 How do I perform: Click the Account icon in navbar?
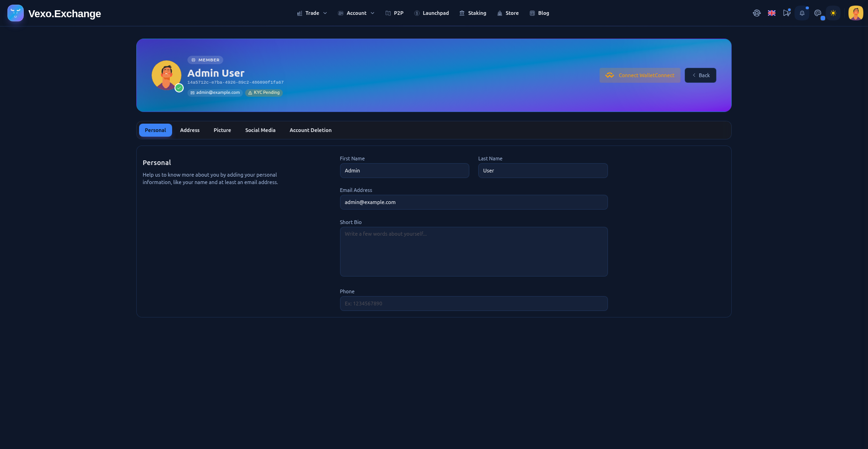click(x=341, y=13)
